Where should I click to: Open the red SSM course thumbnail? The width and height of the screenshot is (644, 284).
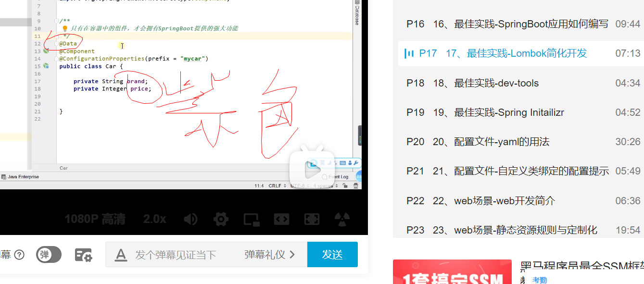(452, 272)
